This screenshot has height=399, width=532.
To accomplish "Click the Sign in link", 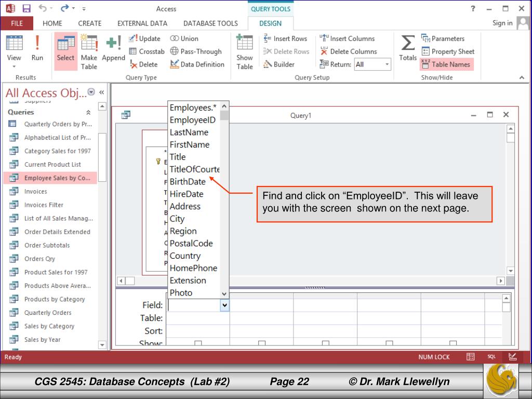I will pyautogui.click(x=502, y=23).
